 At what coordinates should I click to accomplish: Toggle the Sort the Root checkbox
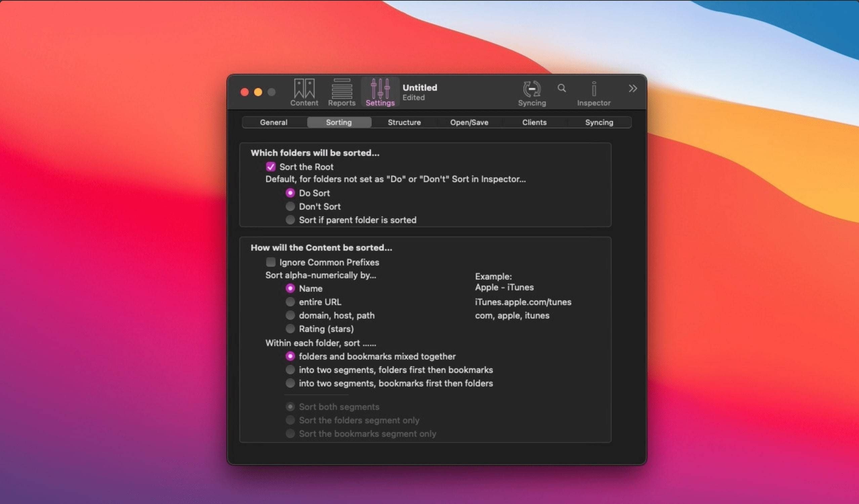coord(271,166)
